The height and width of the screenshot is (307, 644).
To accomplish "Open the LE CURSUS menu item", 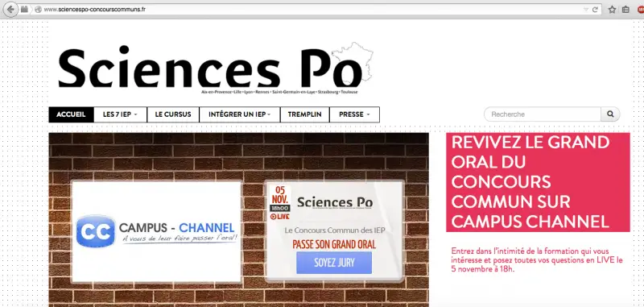I will coord(173,114).
